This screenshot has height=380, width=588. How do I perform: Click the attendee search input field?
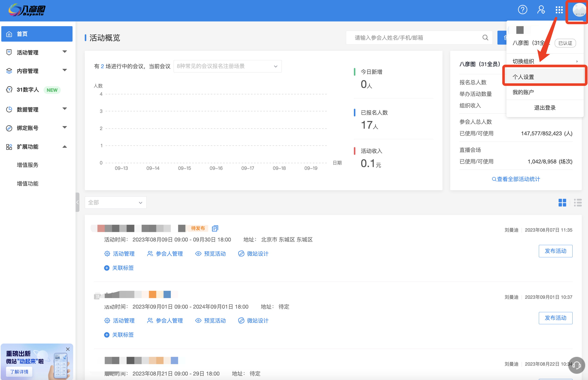415,38
